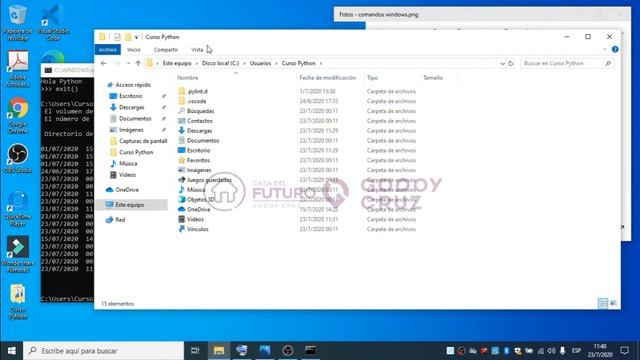Click the up-one-level arrow in Explorer
640x360 pixels.
pyautogui.click(x=138, y=63)
